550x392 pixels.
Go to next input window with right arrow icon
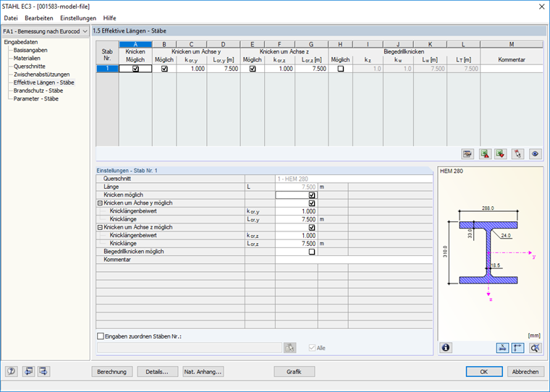click(44, 371)
